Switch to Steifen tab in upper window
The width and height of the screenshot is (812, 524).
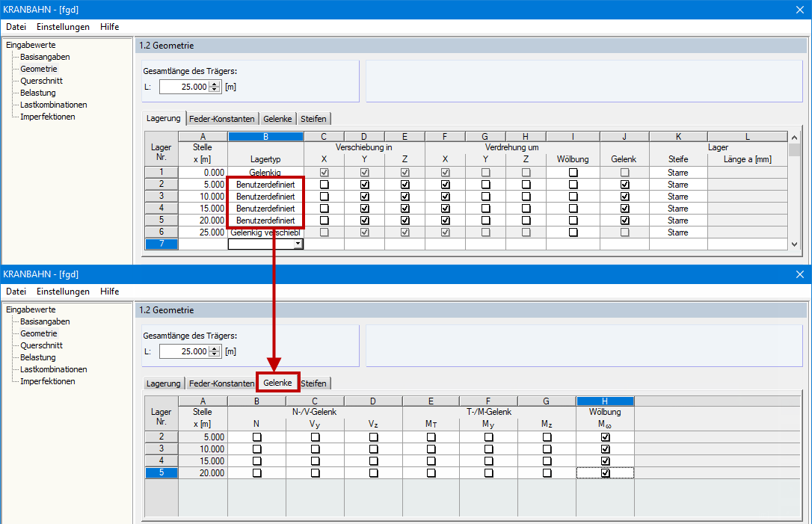pyautogui.click(x=313, y=119)
